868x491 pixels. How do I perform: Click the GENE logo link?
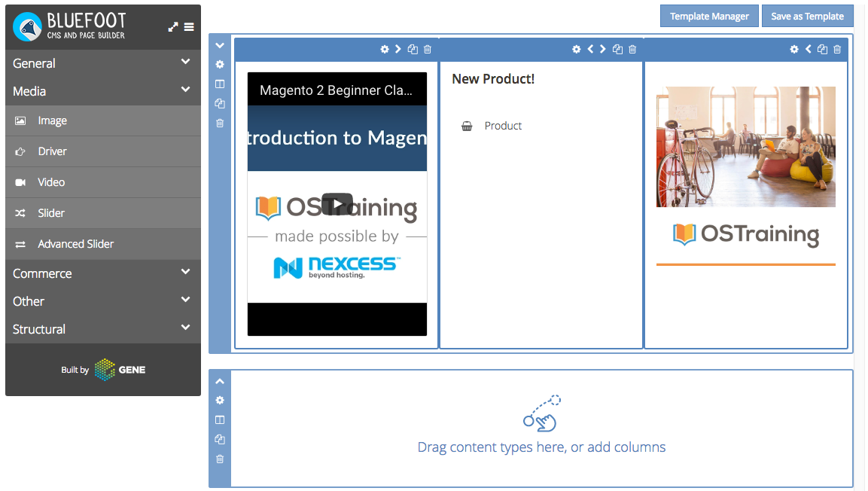[120, 370]
